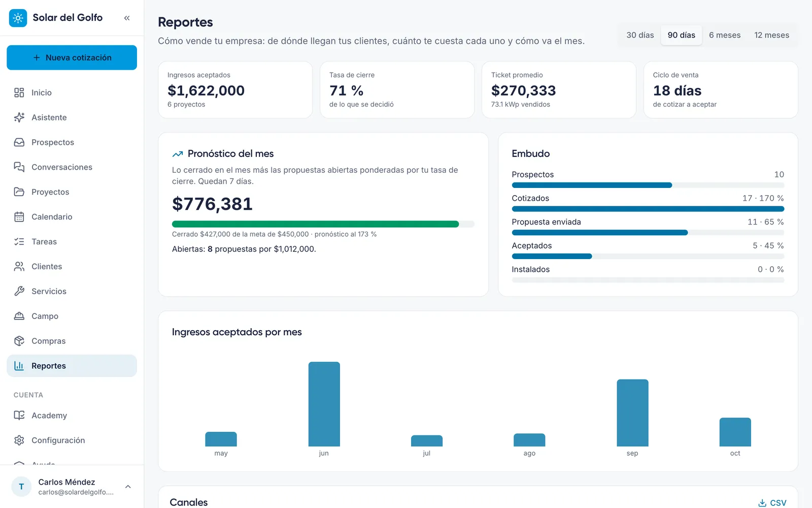Viewport: 812px width, 508px height.
Task: Open Campo hard hat icon
Action: pos(19,316)
